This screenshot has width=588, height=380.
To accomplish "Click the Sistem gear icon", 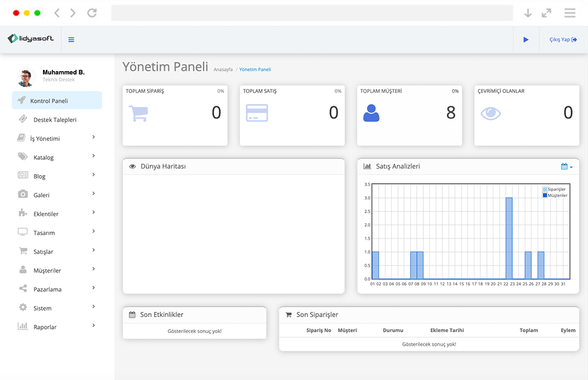I will tap(23, 307).
